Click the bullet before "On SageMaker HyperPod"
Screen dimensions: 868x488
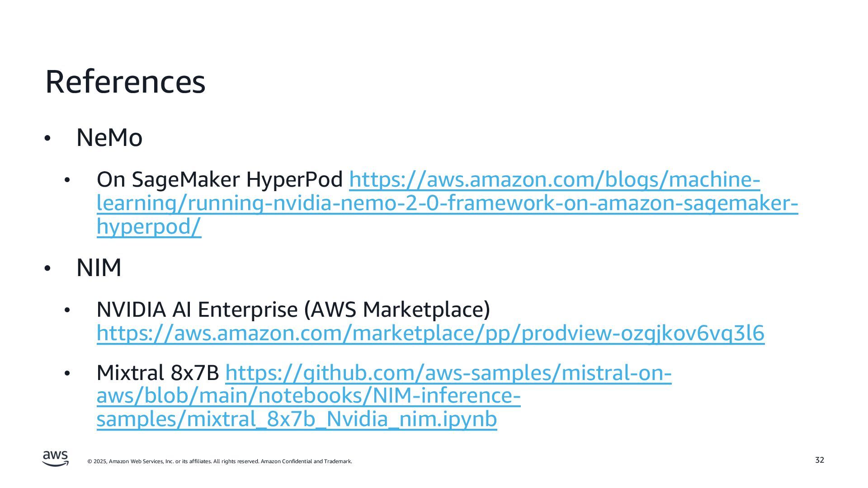point(67,181)
